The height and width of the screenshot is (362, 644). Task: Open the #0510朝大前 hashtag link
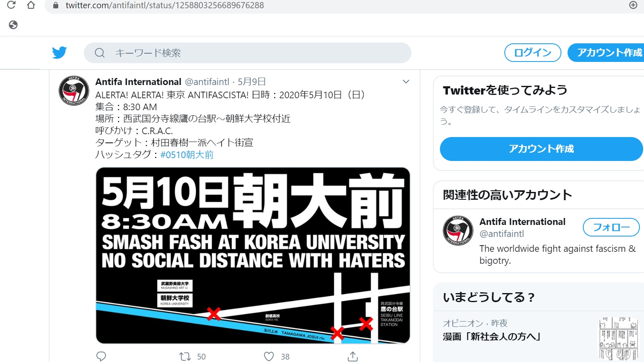[x=187, y=155]
